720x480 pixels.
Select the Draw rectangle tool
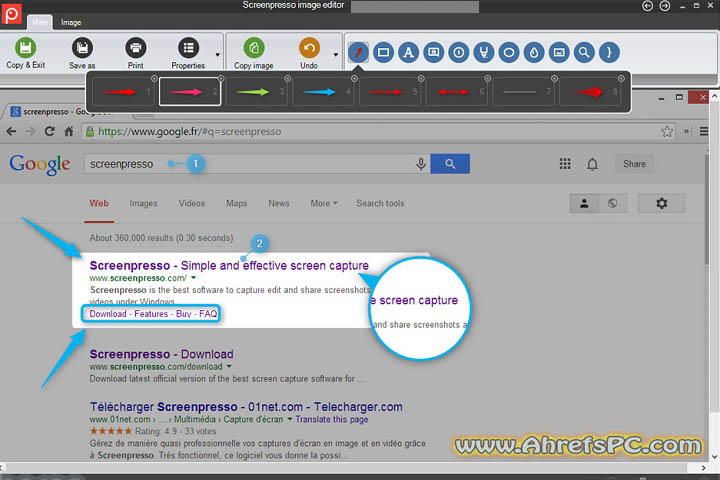(383, 52)
